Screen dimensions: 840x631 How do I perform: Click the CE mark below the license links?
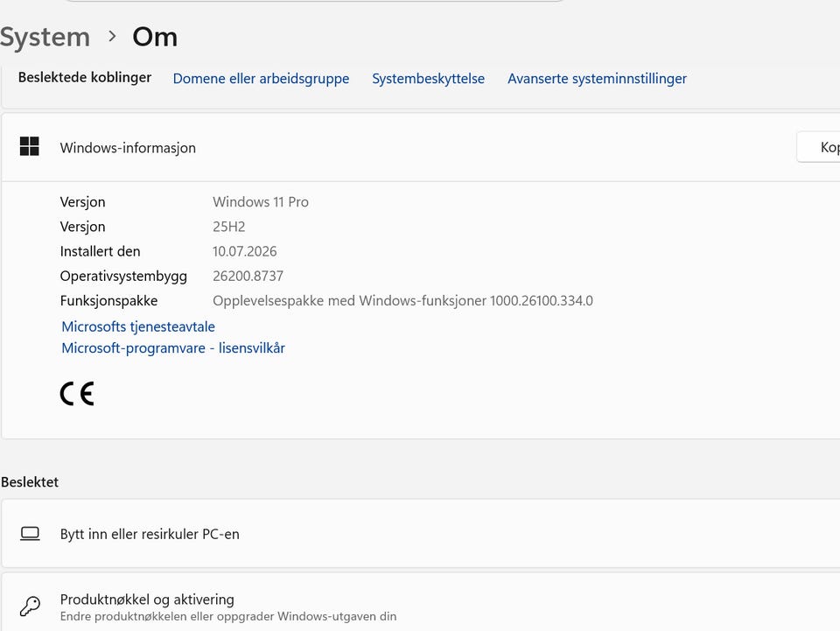tap(77, 394)
